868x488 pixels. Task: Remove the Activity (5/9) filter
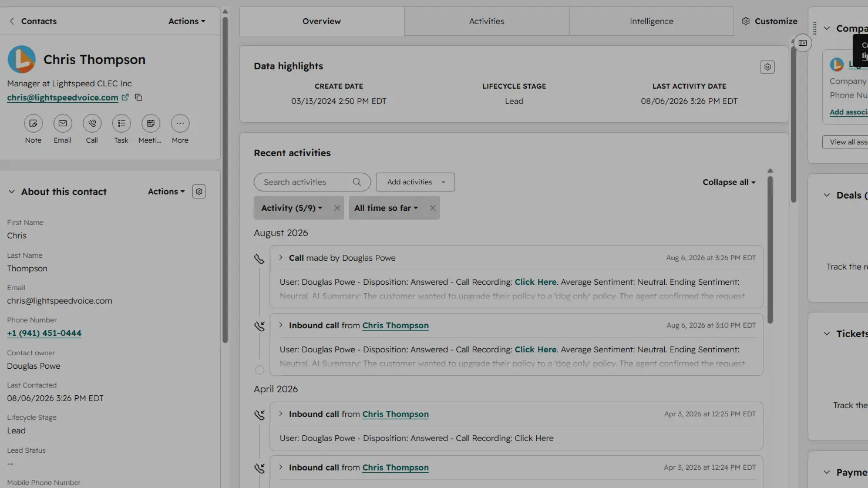(x=337, y=208)
